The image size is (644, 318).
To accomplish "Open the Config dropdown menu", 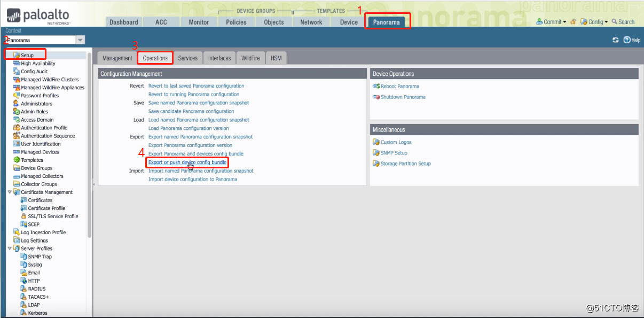I will 594,22.
